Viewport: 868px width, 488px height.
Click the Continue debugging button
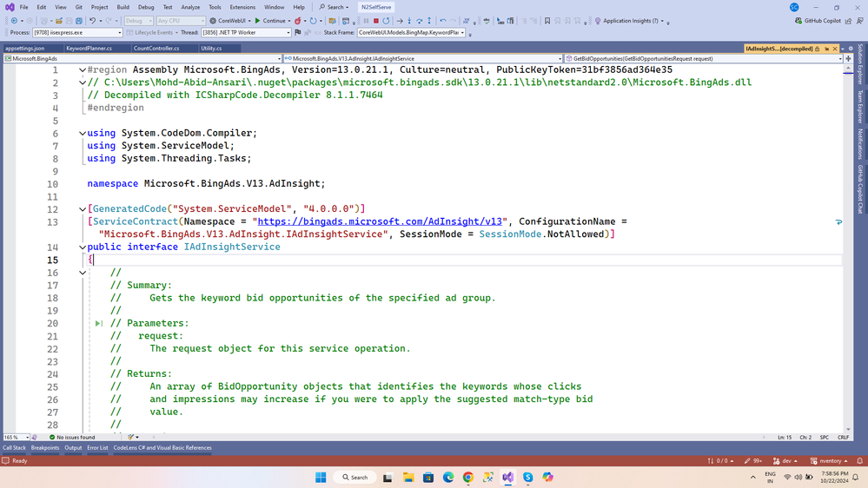tap(270, 21)
